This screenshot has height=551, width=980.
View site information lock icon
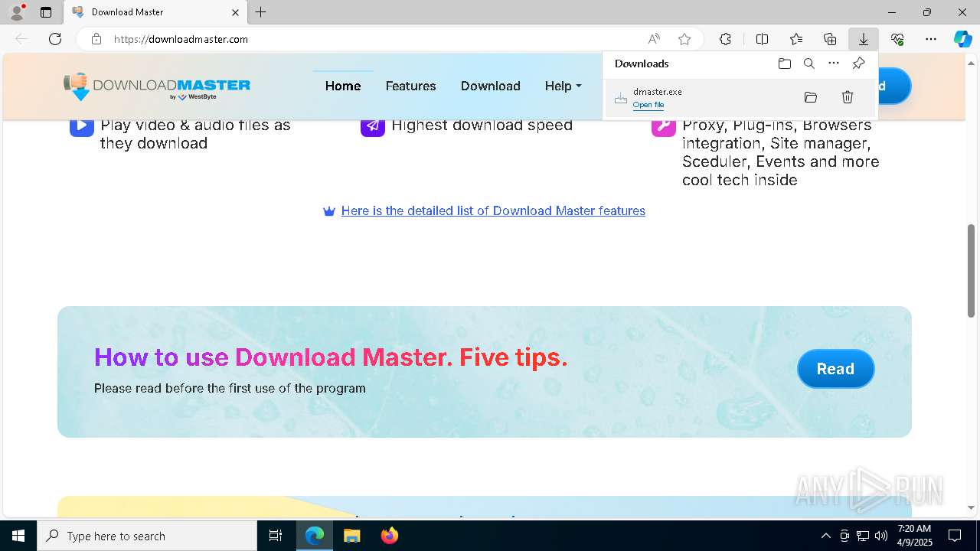96,39
